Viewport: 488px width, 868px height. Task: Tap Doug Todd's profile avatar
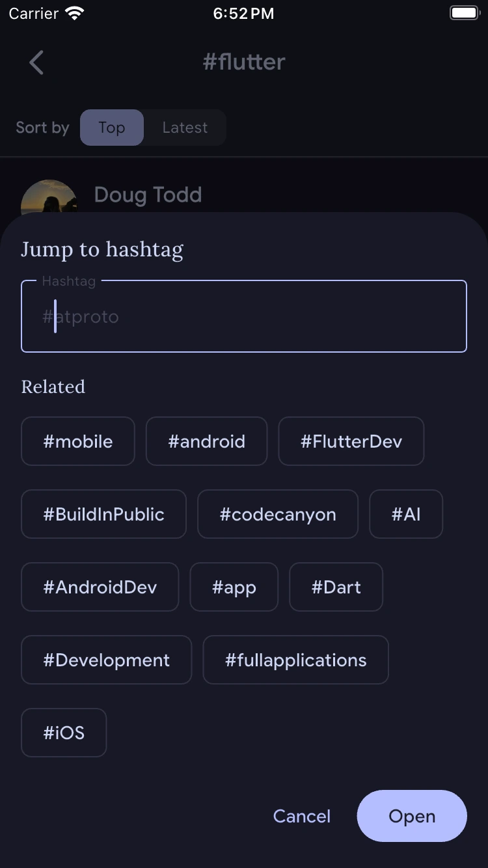point(49,198)
